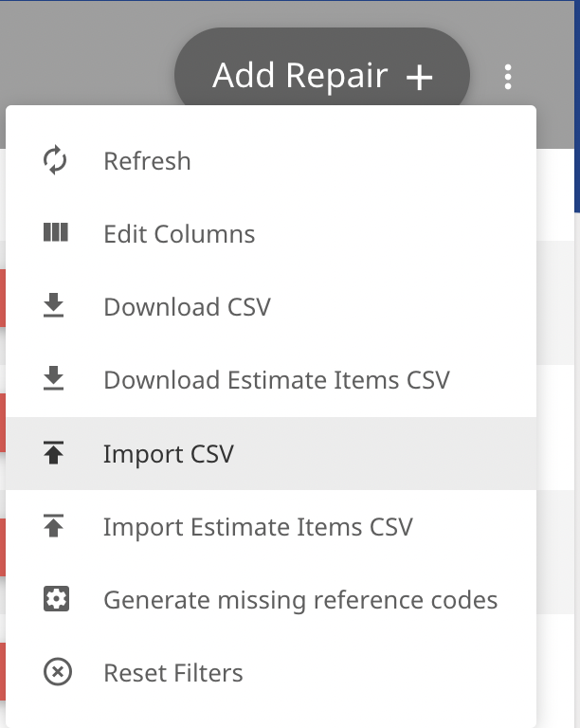
Task: Click the circled X Reset Filters icon
Action: [x=58, y=671]
